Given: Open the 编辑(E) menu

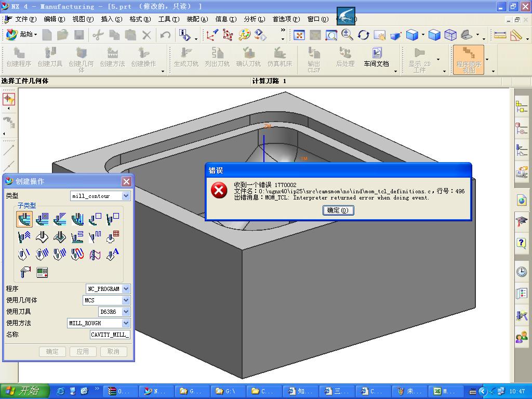Looking at the screenshot, I should (x=54, y=19).
